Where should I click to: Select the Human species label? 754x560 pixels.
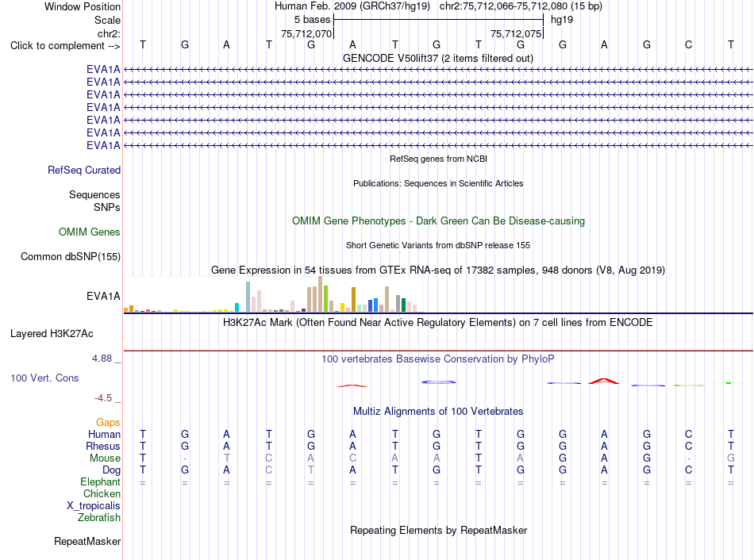pyautogui.click(x=104, y=434)
